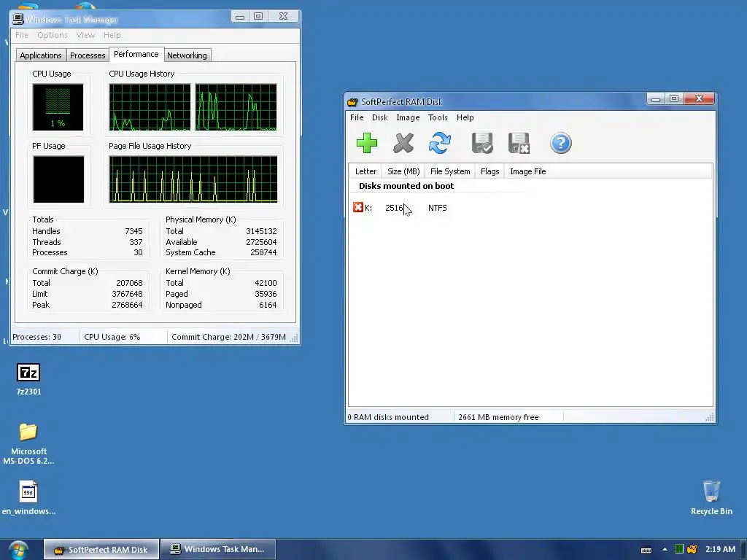Click Physical Memory Available value 2725604
747x560 pixels.
pos(261,242)
